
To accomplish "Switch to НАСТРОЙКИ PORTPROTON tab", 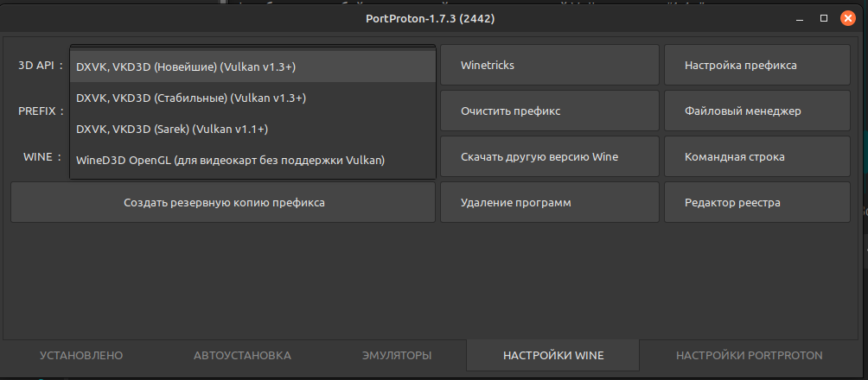I will click(749, 355).
